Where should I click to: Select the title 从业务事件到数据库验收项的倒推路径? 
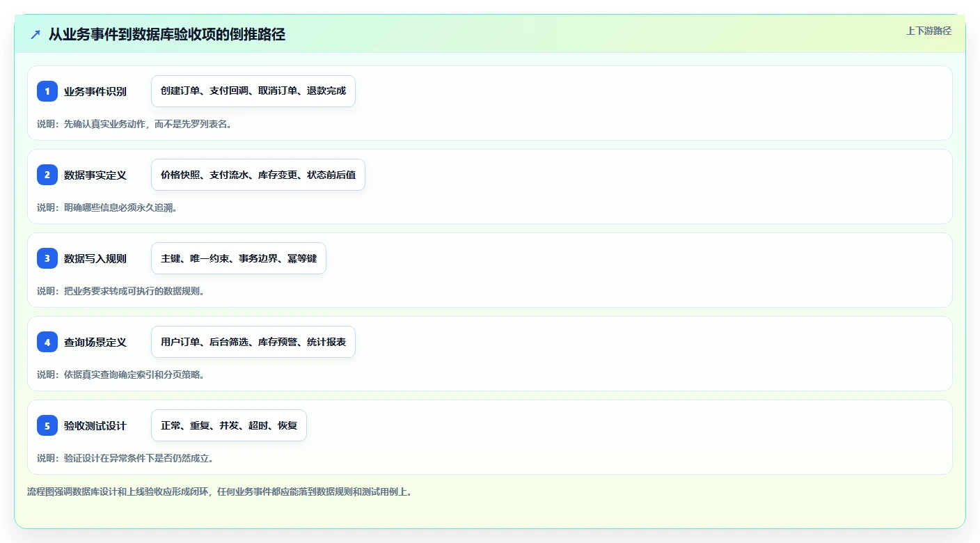coord(167,34)
